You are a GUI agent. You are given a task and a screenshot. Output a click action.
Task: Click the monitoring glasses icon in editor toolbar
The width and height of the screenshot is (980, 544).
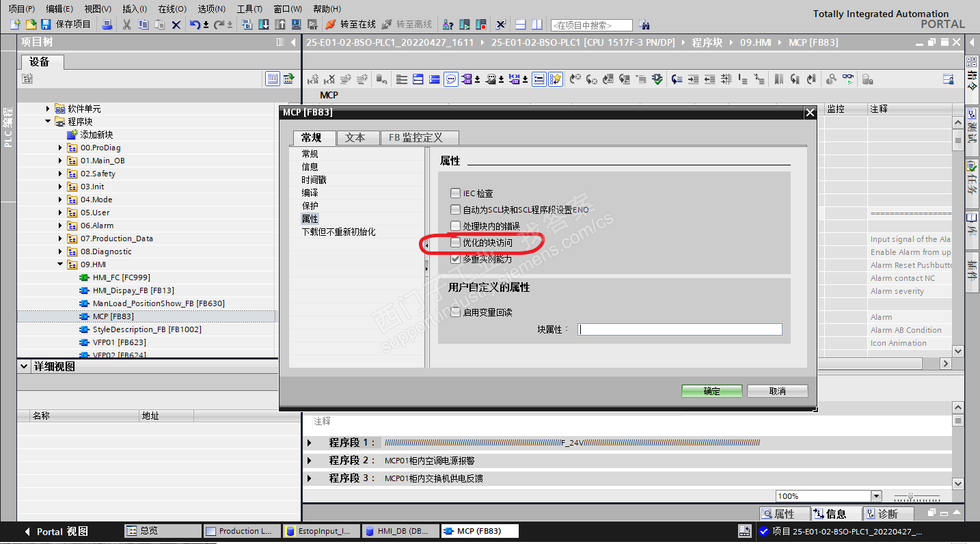coord(848,79)
